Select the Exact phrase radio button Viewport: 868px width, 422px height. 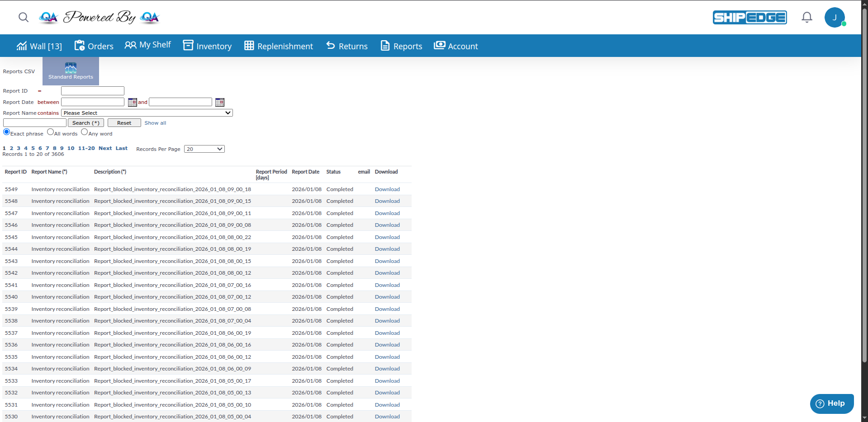click(6, 131)
